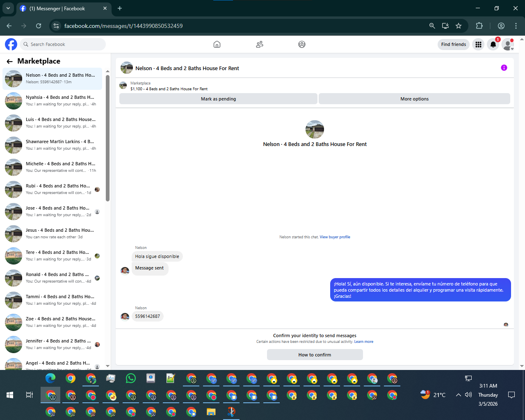Click the $1,100 listing summary line
Screen dimensions: 525x420
(169, 89)
